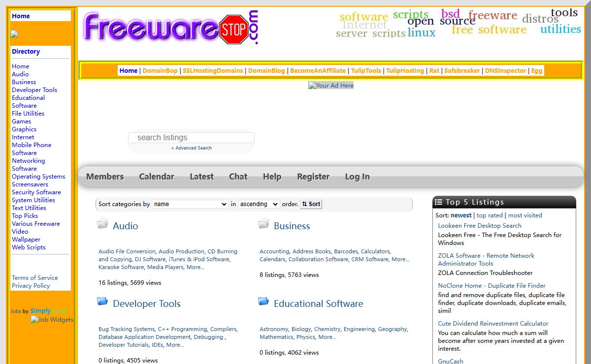Sort Top 5 Listings by top rated

coord(490,215)
